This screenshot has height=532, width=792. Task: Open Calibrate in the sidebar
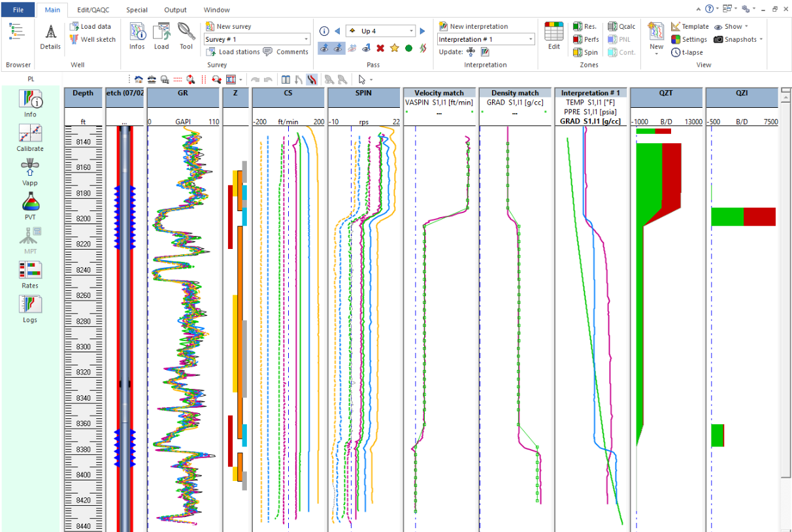tap(30, 139)
